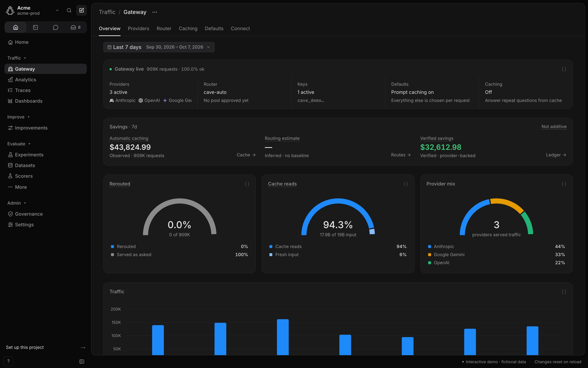Collapse the Traffic sidebar section

(17, 58)
